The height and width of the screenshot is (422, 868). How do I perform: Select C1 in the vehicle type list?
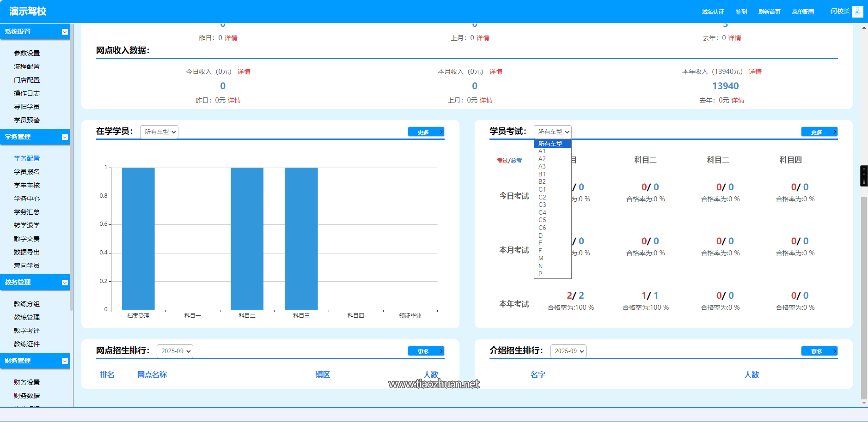[x=552, y=190]
